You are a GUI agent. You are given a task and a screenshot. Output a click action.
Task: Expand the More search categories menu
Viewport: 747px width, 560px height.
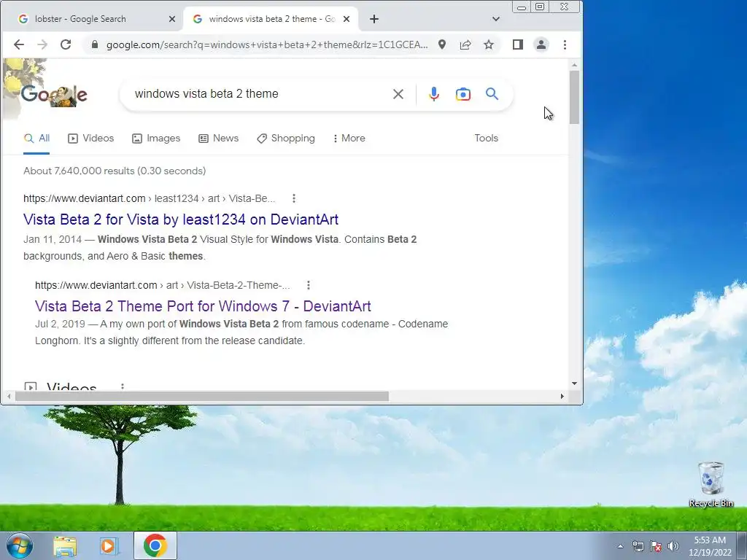point(349,138)
